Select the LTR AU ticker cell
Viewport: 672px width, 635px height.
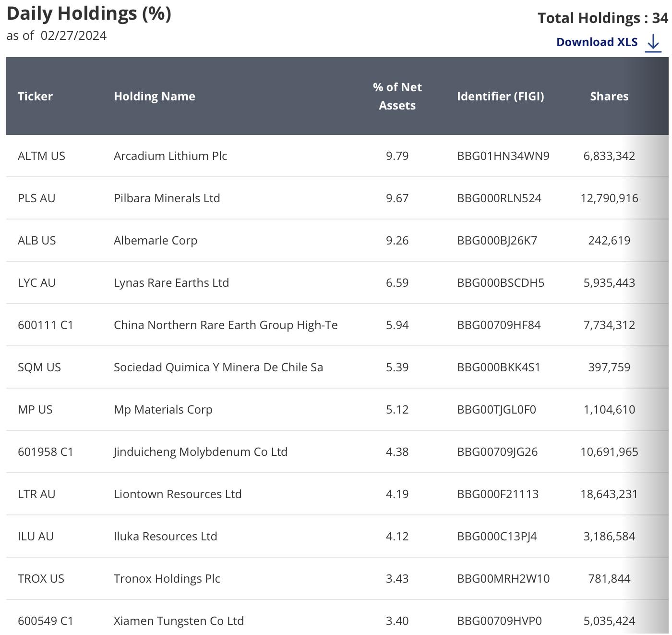click(36, 494)
